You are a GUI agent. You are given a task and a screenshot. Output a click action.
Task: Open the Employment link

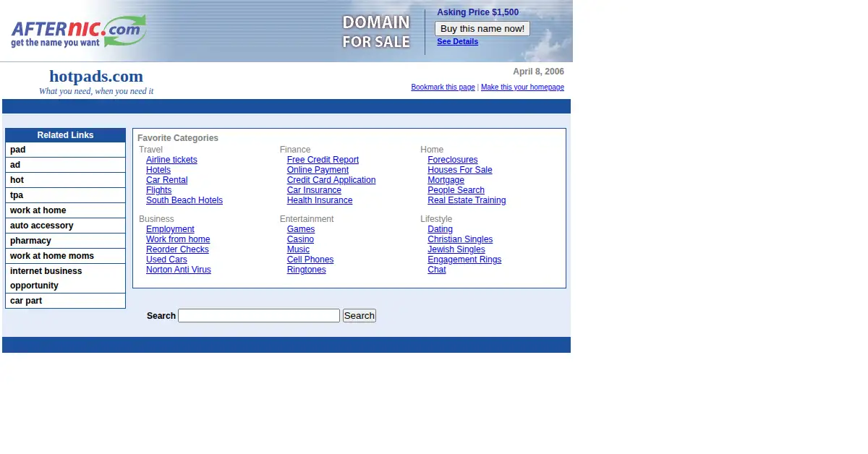170,229
